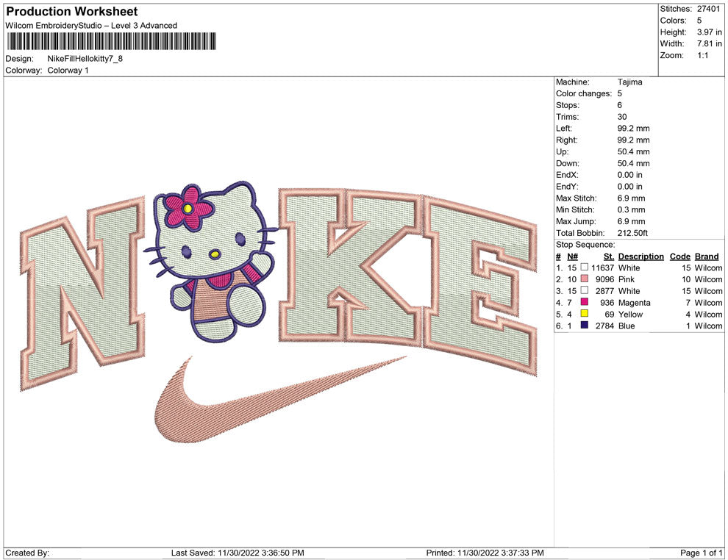Click the Code column header
The image size is (728, 560).
pyautogui.click(x=679, y=256)
